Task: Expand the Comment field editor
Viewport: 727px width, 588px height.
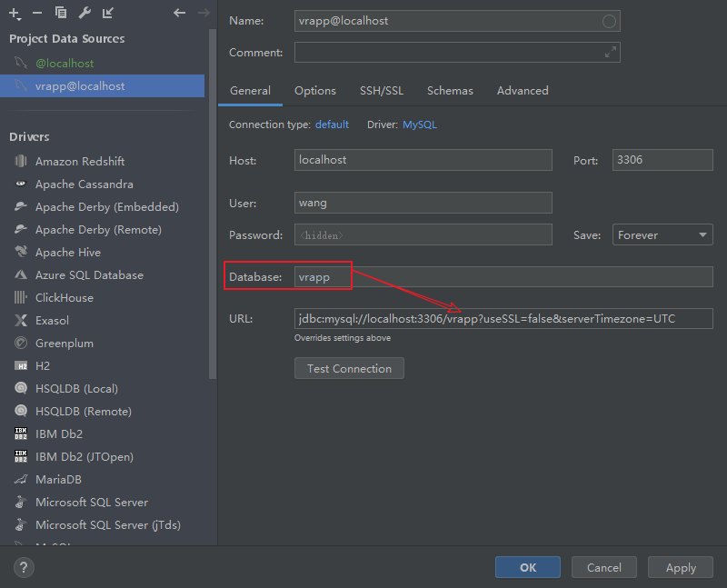Action: coord(609,53)
